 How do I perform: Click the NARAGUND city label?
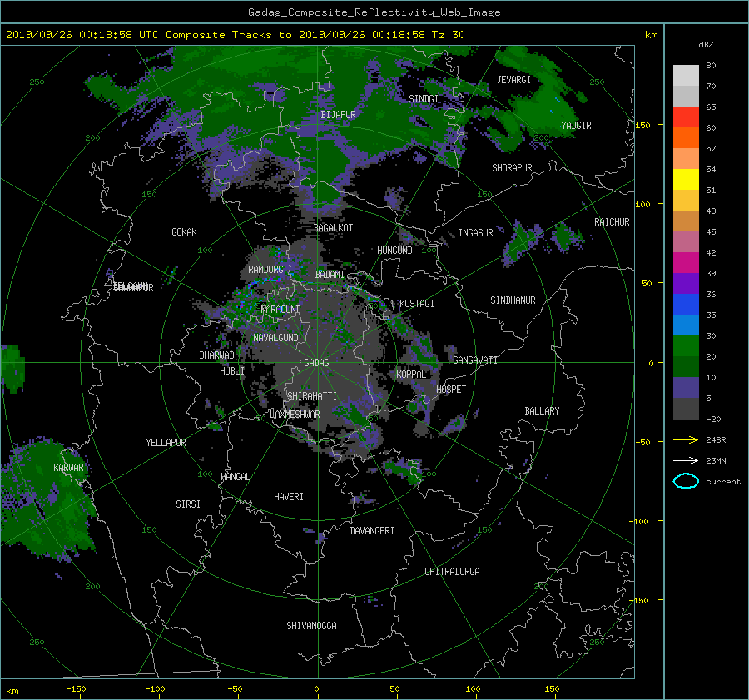[280, 309]
